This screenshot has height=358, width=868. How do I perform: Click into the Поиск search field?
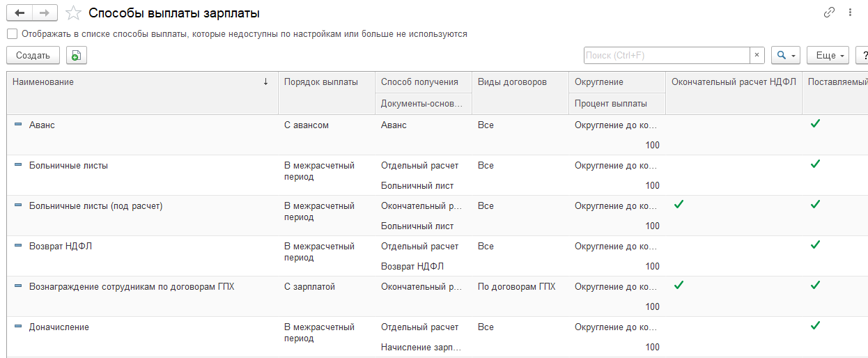667,56
